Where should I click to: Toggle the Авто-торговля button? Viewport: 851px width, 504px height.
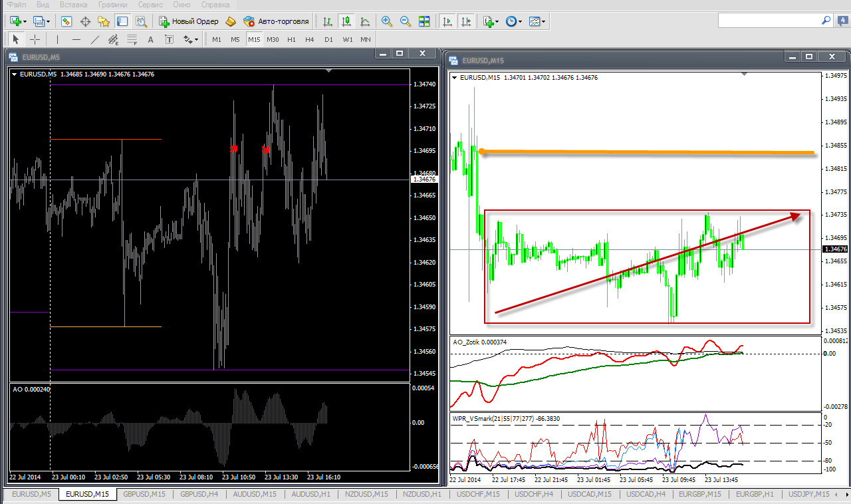[x=277, y=21]
